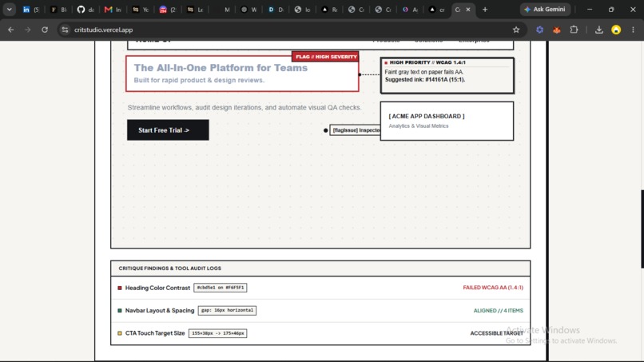The image size is (644, 362).
Task: Select the Navbar Layout & Spacing log row
Action: pyautogui.click(x=320, y=311)
